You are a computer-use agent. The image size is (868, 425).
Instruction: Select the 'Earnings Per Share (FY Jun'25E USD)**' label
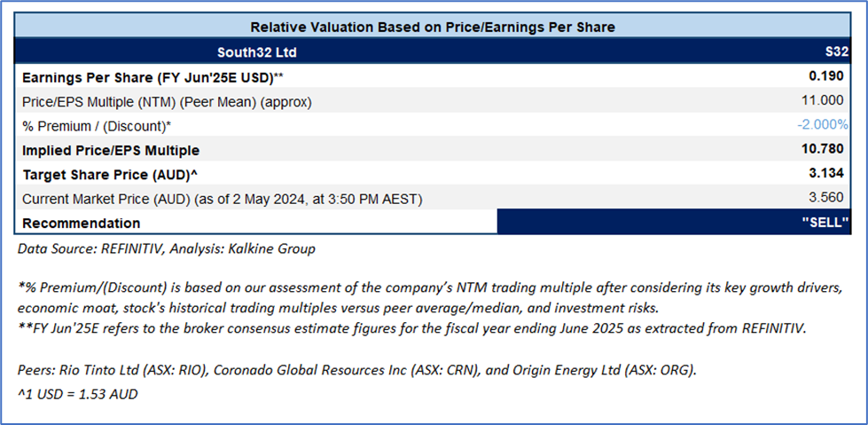(x=152, y=78)
